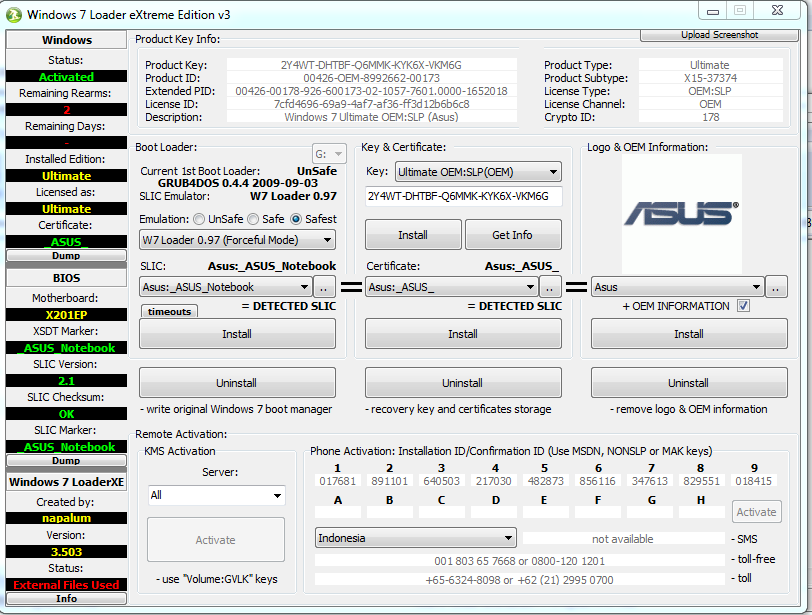Click the product key input field in Key & Certificate
The height and width of the screenshot is (615, 812).
pyautogui.click(x=463, y=196)
